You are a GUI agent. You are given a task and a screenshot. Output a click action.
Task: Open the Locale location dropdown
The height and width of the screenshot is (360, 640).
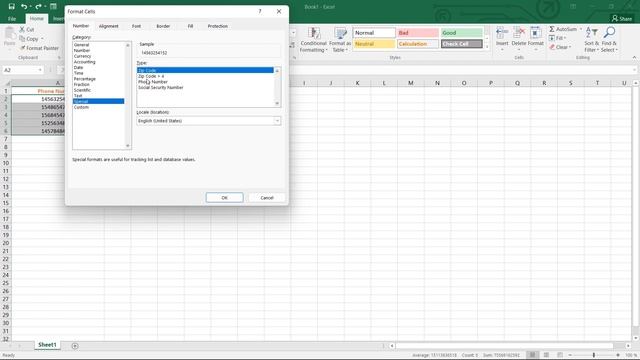277,121
